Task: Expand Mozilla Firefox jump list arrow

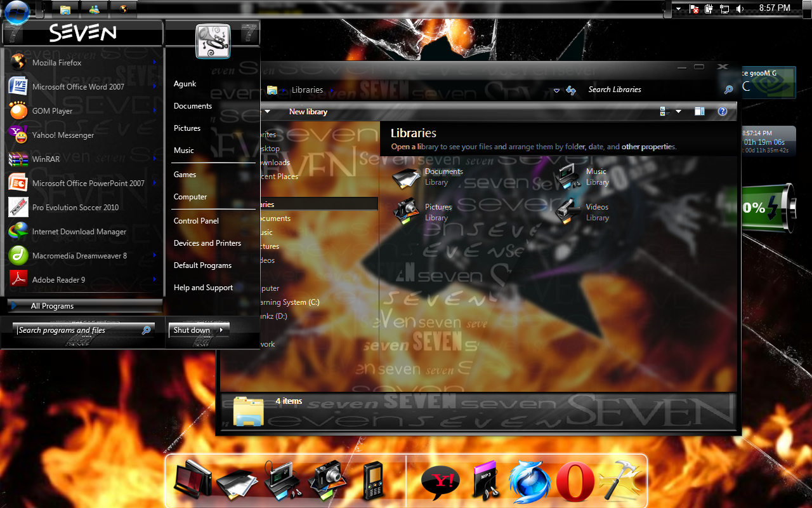Action: [x=155, y=62]
